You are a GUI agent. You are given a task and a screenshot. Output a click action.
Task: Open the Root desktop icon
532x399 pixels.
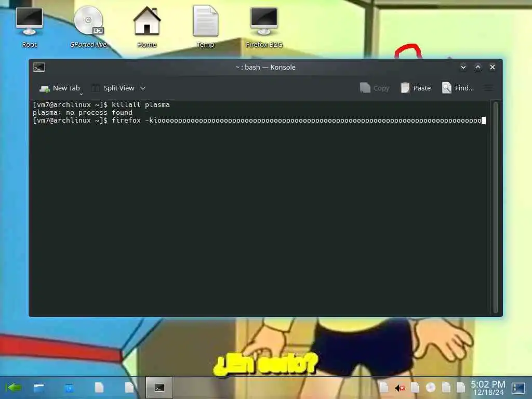tap(29, 27)
